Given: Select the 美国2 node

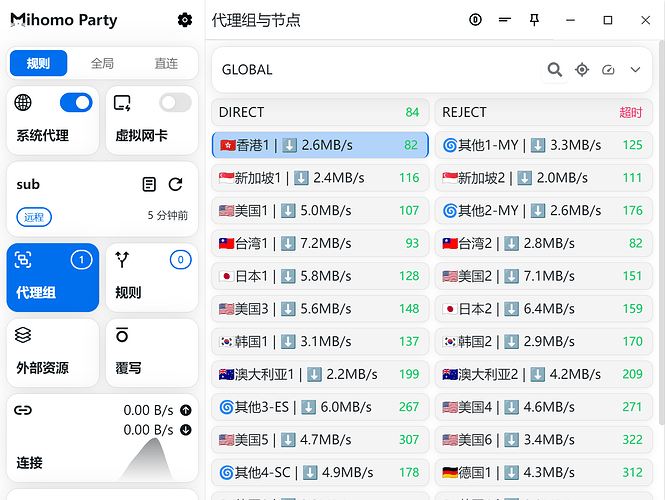Looking at the screenshot, I should click(544, 276).
